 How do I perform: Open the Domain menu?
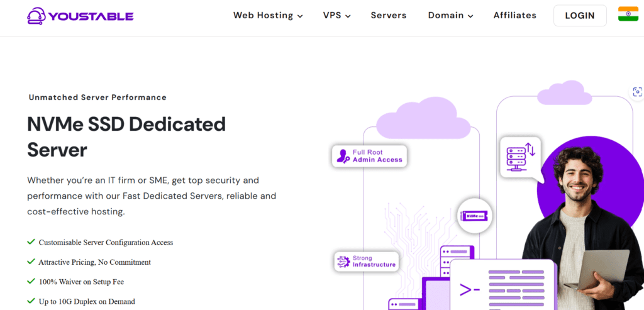click(x=450, y=16)
